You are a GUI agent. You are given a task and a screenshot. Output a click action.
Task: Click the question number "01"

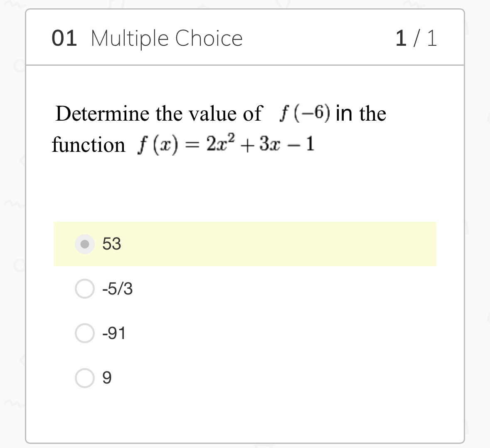coord(64,38)
